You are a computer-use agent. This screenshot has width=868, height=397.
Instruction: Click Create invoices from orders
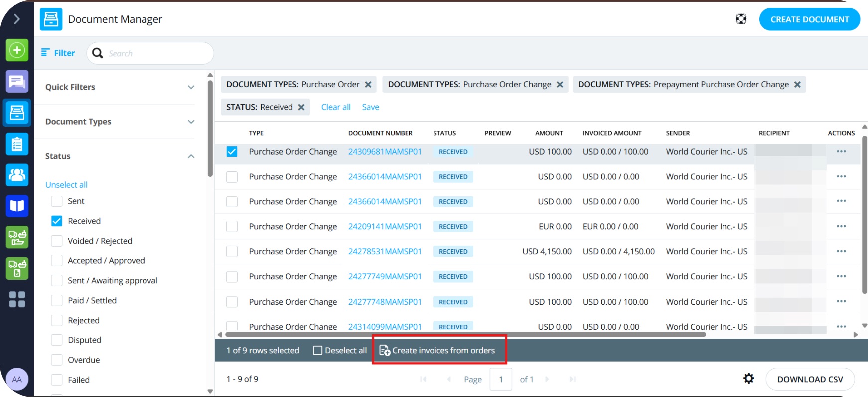pyautogui.click(x=438, y=351)
